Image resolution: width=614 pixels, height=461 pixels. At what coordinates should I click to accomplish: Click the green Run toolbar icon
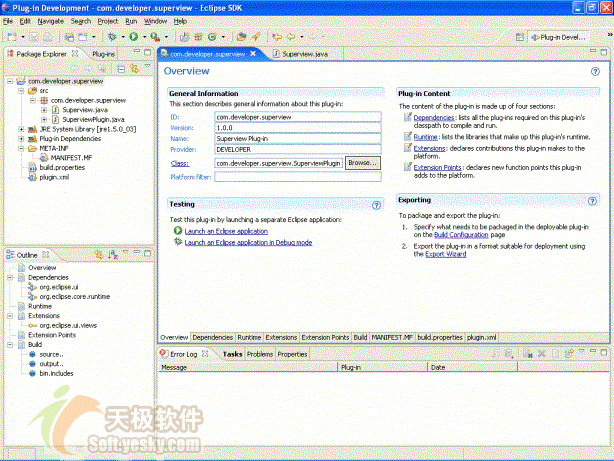[134, 37]
